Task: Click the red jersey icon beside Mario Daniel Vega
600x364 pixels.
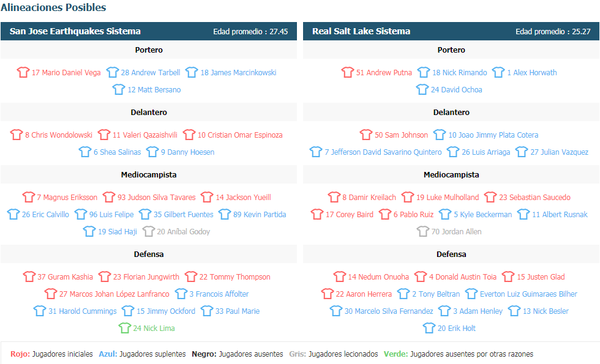Action: (x=23, y=72)
